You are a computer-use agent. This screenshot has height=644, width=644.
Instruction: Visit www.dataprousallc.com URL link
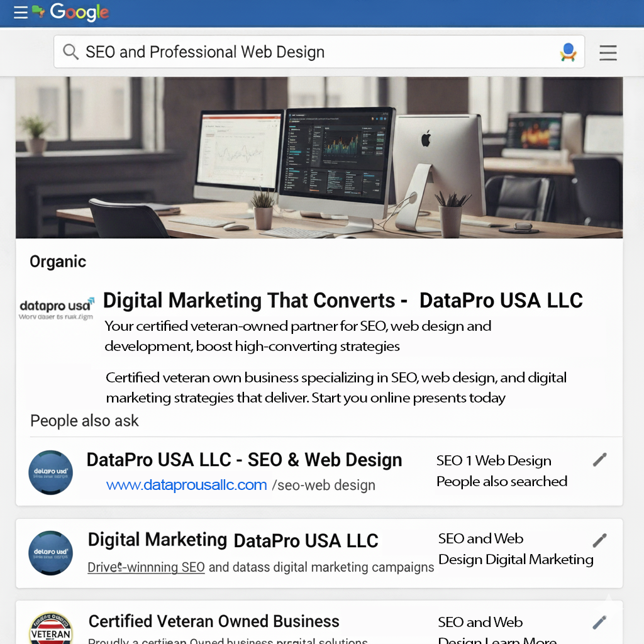(187, 485)
